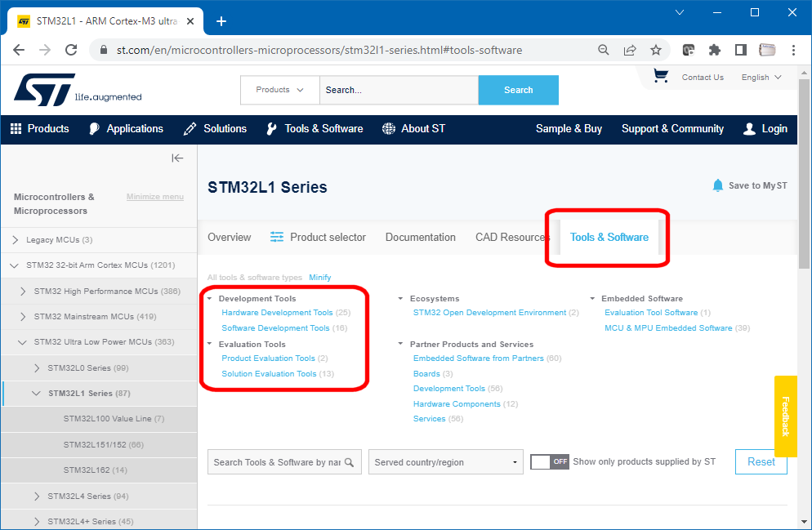The width and height of the screenshot is (812, 530).
Task: Click Search Tools & Software by name field
Action: pyautogui.click(x=284, y=461)
